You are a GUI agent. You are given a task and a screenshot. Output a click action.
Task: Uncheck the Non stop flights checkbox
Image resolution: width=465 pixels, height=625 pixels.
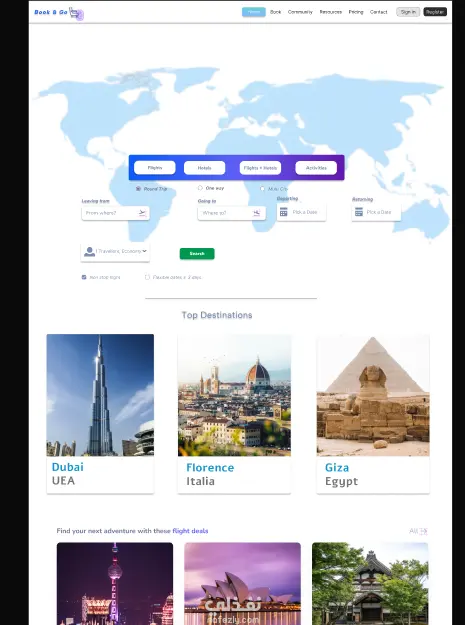coord(84,277)
